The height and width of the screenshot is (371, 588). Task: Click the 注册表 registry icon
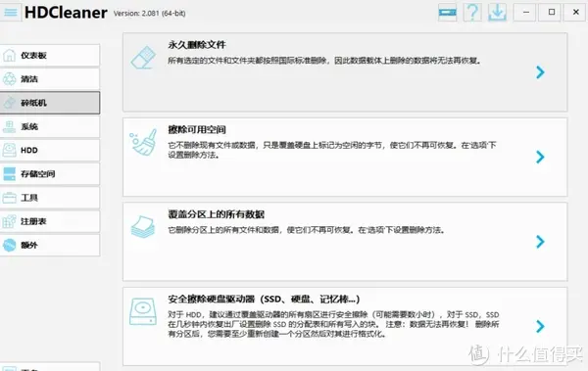click(10, 221)
